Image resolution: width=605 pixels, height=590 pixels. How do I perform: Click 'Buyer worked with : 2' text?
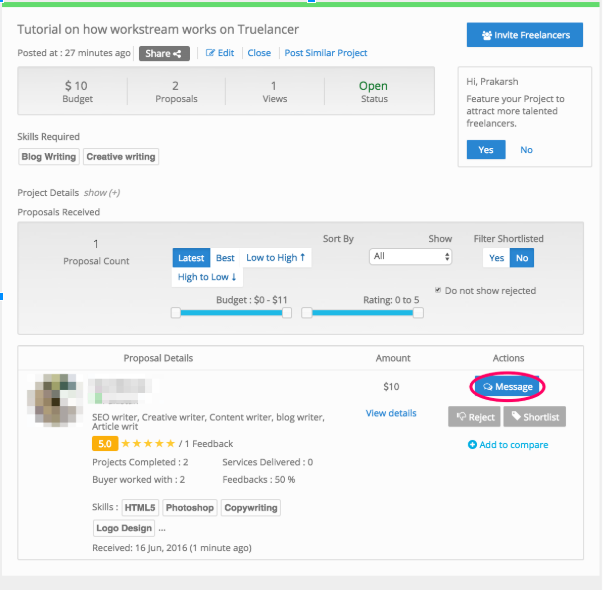[139, 481]
